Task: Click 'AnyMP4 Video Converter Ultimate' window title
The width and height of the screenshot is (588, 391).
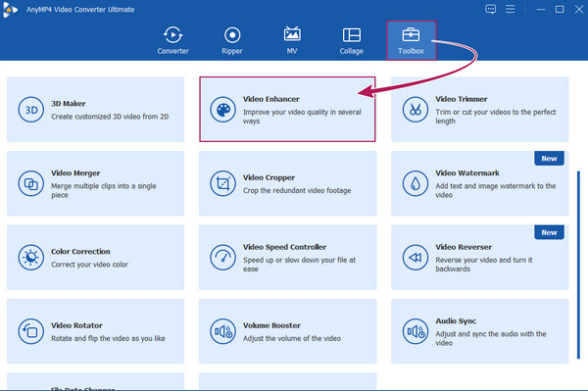Action: coord(80,10)
